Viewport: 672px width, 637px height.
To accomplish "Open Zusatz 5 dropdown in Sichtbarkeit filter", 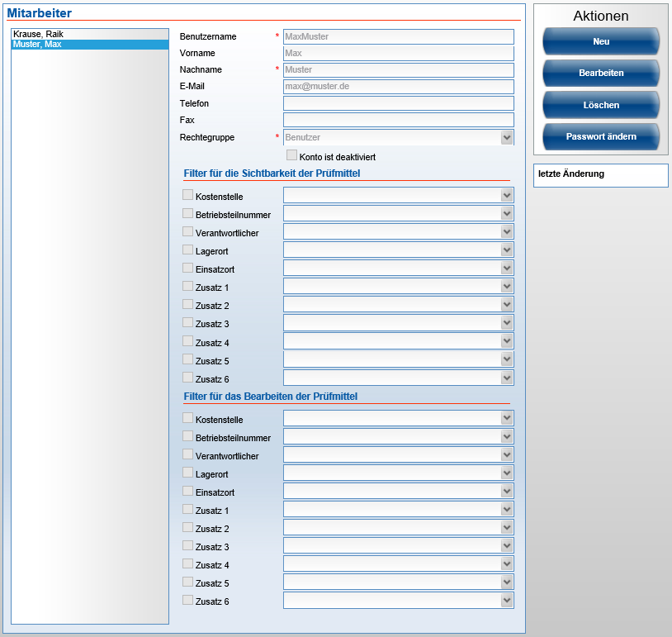I will pos(399,359).
